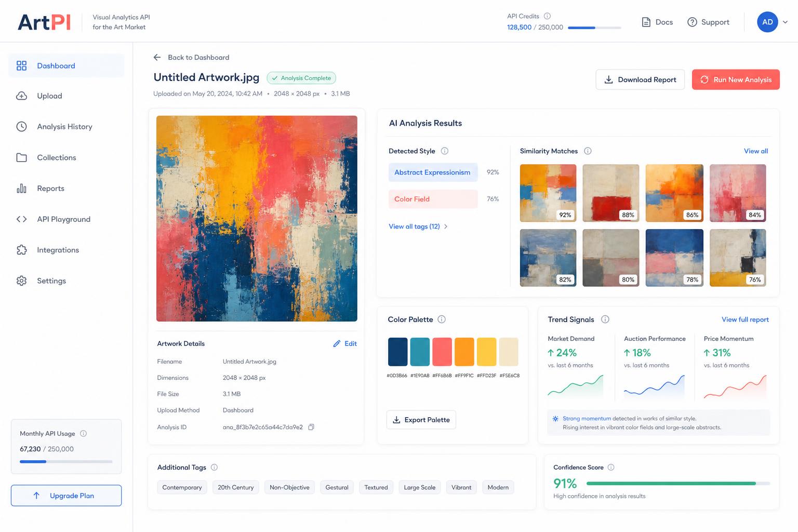Open the Settings menu item
Viewport: 798px width, 532px height.
click(66, 281)
